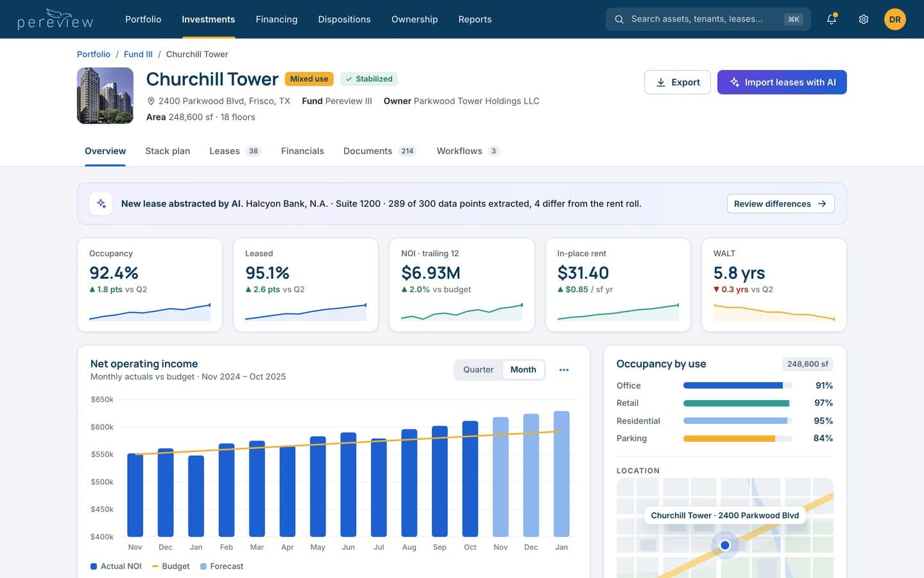Image resolution: width=924 pixels, height=578 pixels.
Task: Open settings gear in header
Action: (x=864, y=19)
